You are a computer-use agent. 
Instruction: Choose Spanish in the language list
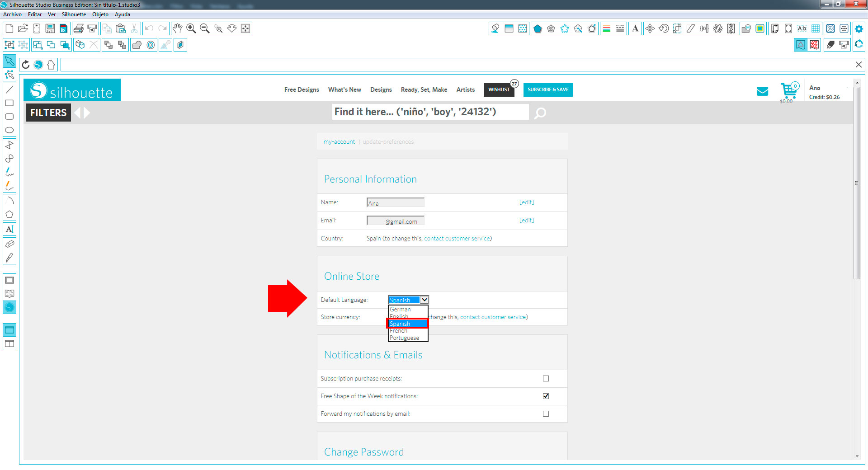pos(407,324)
